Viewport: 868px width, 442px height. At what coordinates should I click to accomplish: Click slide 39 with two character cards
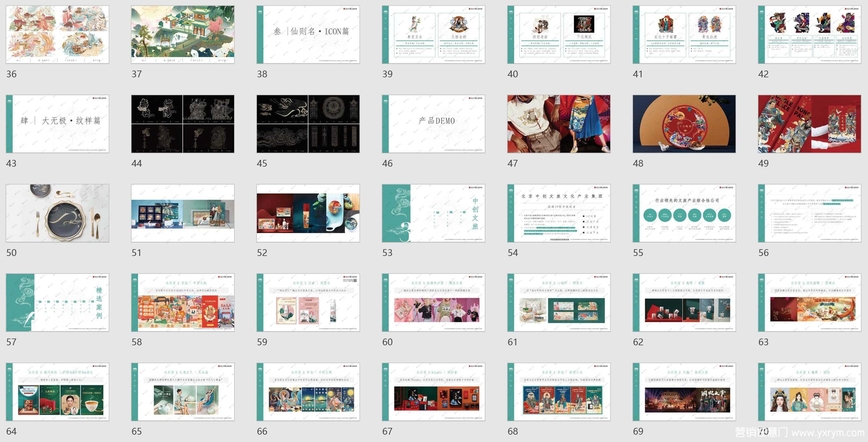pos(434,34)
